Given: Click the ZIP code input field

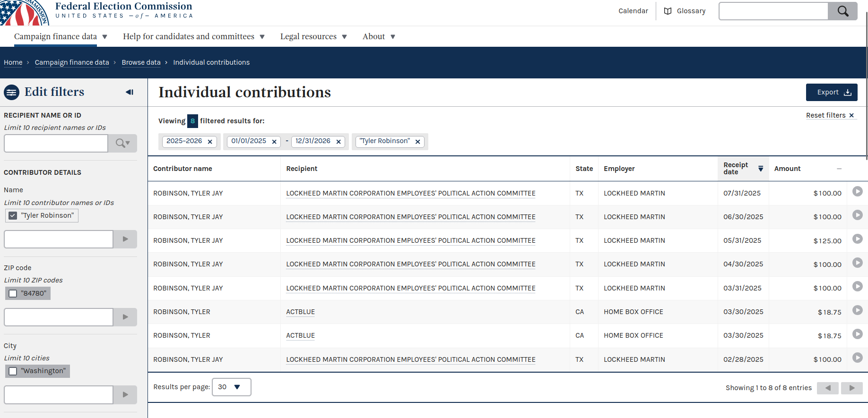Looking at the screenshot, I should (x=59, y=317).
